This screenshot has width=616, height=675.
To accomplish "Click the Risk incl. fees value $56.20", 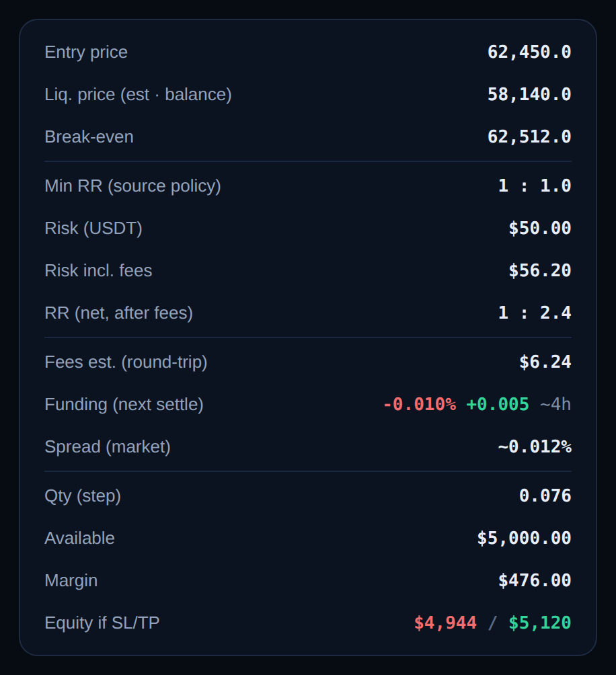I will (540, 271).
